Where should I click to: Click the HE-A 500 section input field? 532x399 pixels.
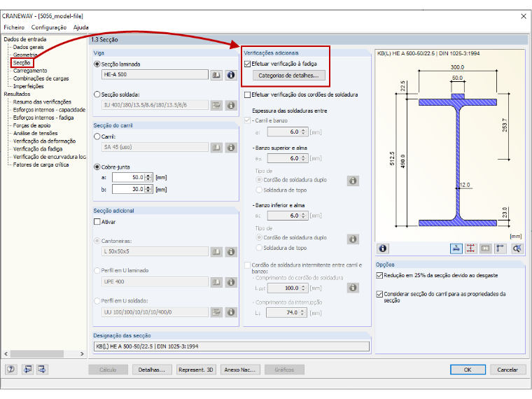(155, 75)
